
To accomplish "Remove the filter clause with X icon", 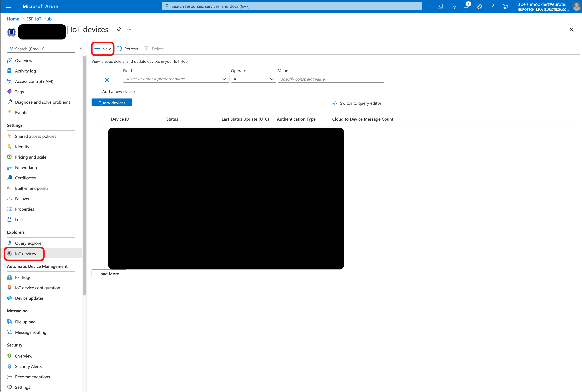I will (107, 80).
